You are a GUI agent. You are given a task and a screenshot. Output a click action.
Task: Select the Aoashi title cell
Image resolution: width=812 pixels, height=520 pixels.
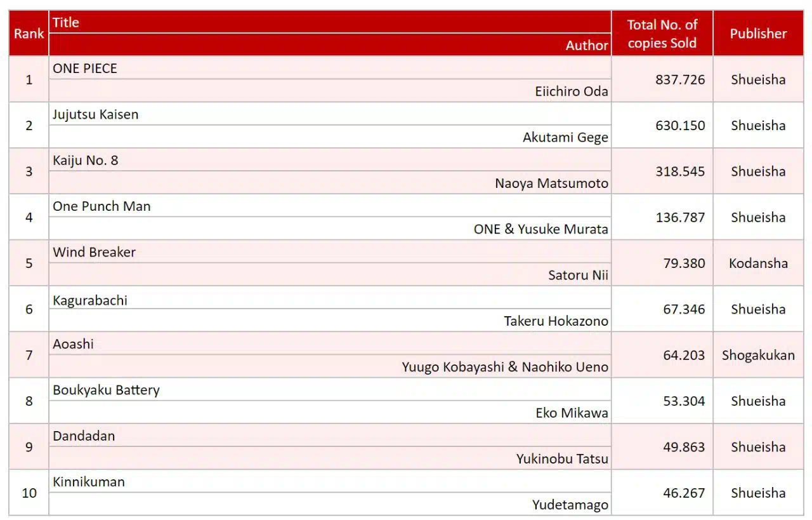[330, 343]
